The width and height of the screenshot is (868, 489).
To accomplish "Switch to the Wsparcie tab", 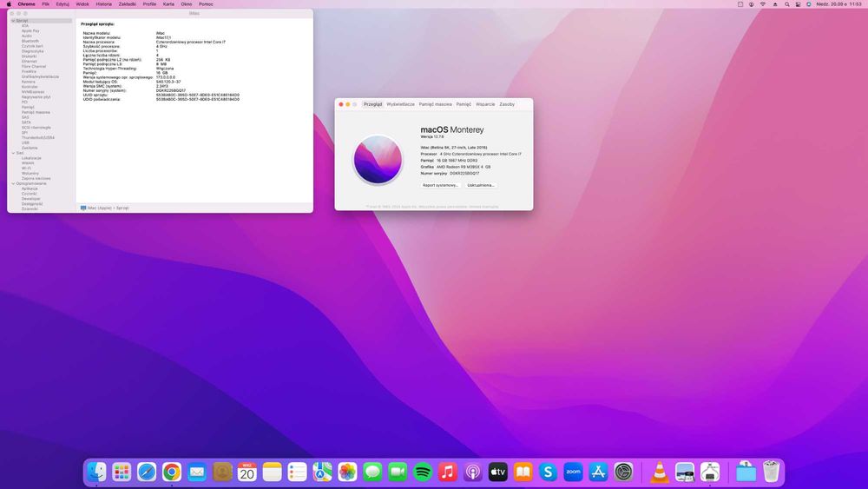I will 485,104.
